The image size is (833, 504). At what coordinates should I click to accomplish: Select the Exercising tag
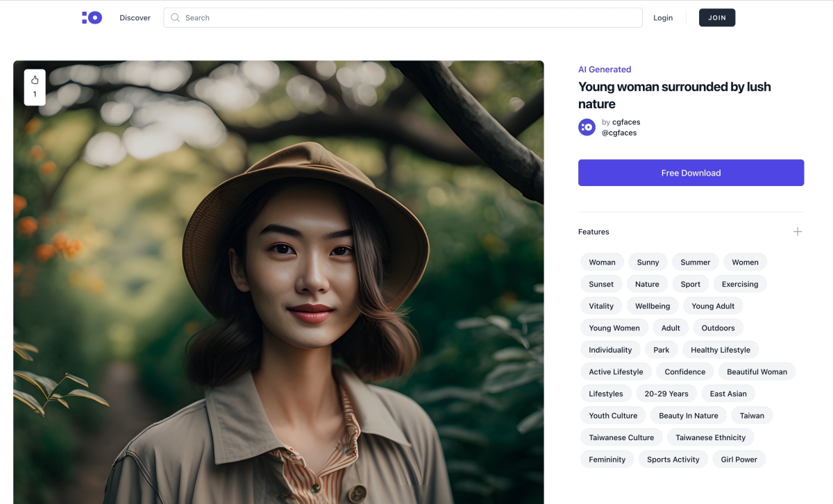[x=740, y=284]
